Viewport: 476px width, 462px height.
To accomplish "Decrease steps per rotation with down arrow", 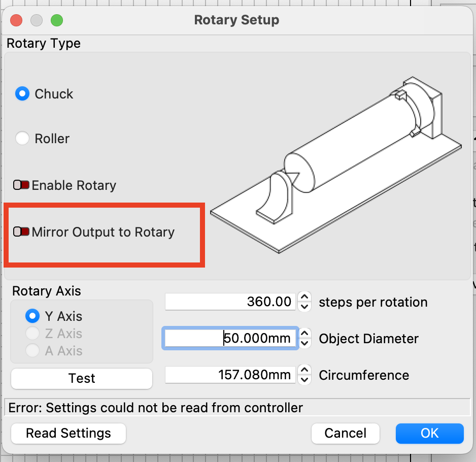I will pos(304,307).
